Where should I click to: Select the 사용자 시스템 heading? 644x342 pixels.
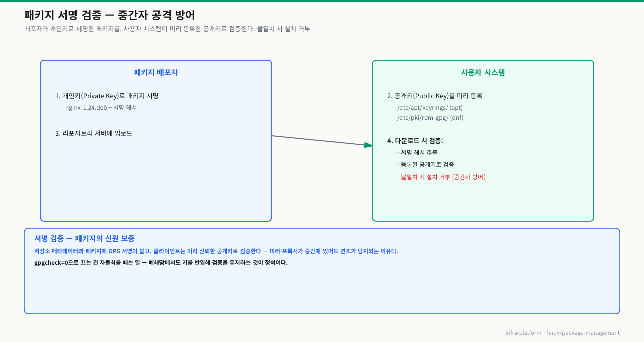click(483, 72)
